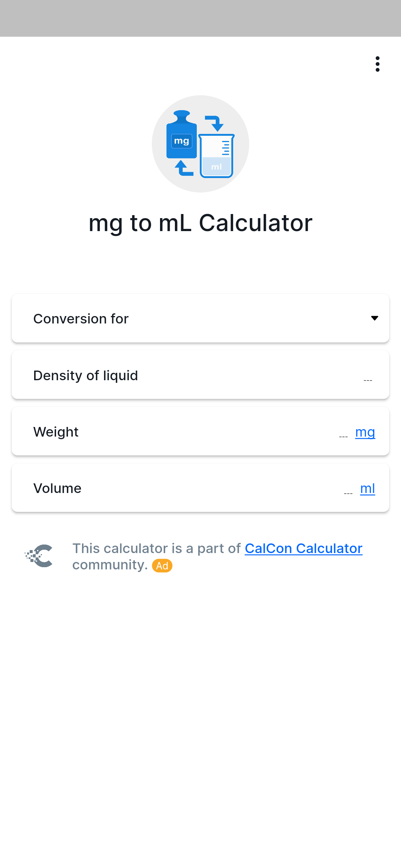The width and height of the screenshot is (401, 868).
Task: Expand the Conversion for dropdown arrow
Action: (x=375, y=318)
